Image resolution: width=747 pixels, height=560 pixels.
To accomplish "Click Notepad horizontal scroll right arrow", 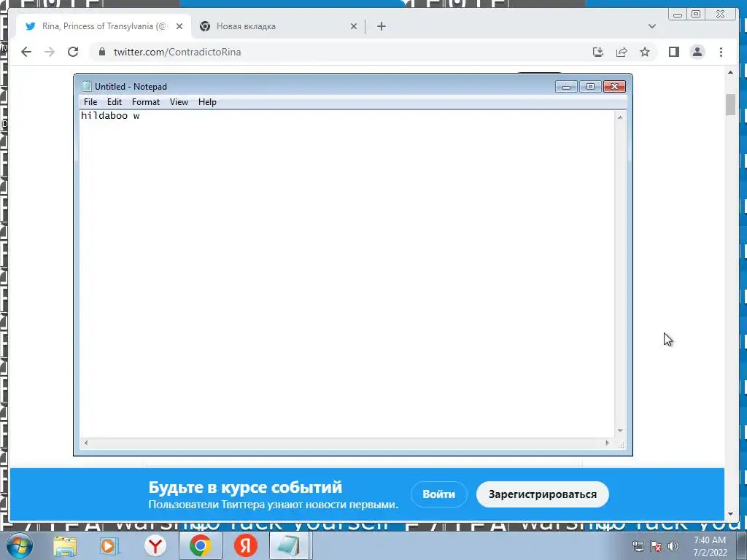I will coord(608,443).
